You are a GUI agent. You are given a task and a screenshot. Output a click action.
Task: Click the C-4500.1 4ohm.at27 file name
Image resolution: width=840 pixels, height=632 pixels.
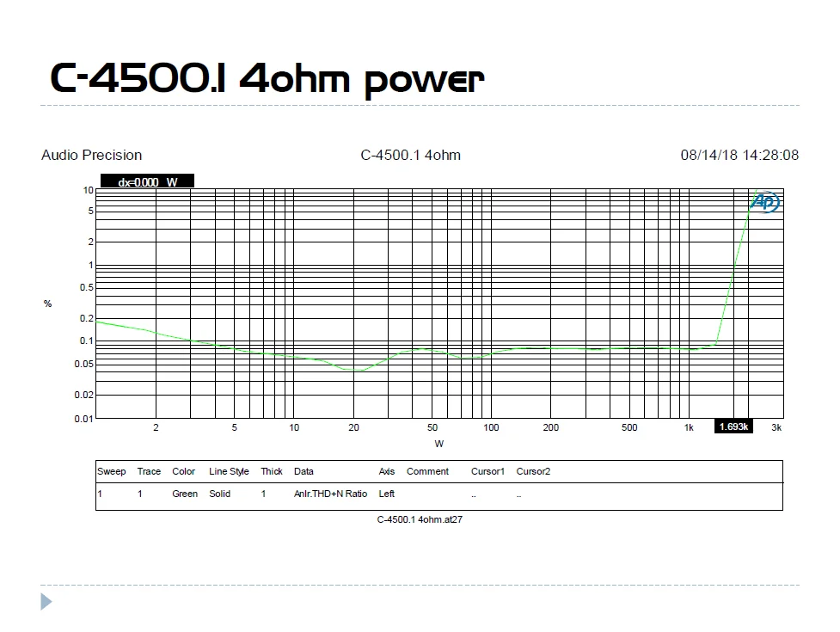(x=420, y=520)
